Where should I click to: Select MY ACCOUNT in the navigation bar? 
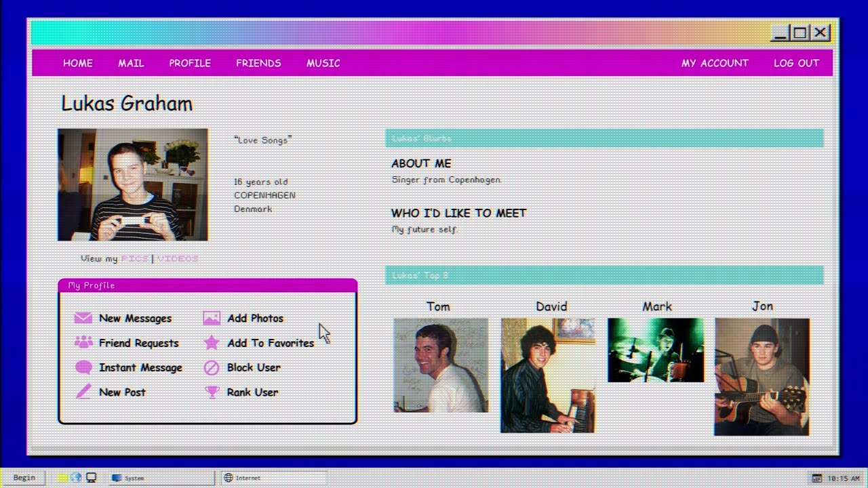715,63
